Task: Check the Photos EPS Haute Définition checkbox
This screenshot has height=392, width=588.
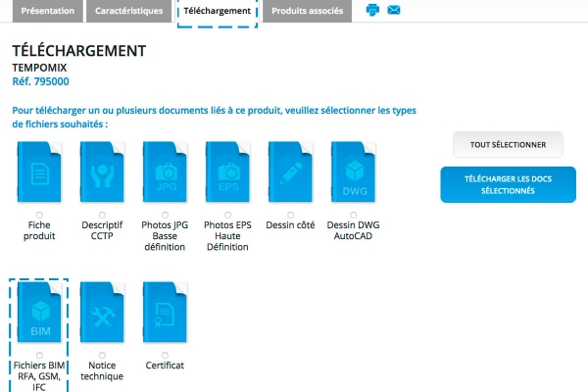Action: click(x=227, y=215)
